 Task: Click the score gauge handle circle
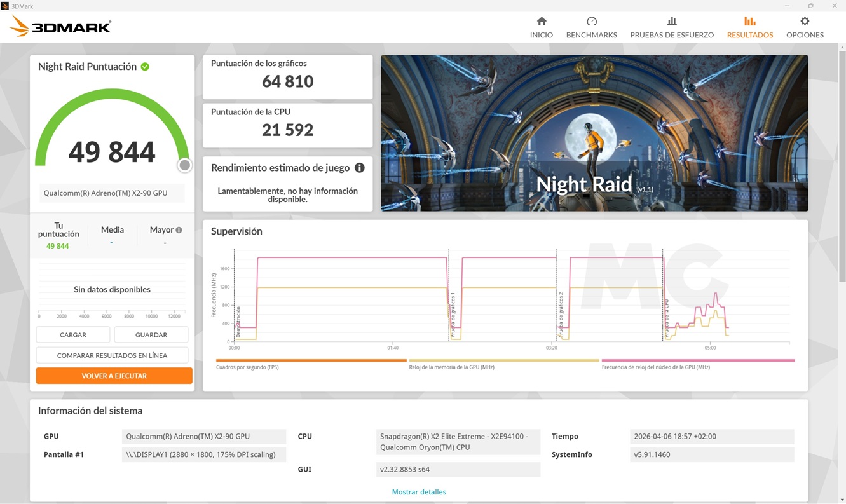coord(184,165)
